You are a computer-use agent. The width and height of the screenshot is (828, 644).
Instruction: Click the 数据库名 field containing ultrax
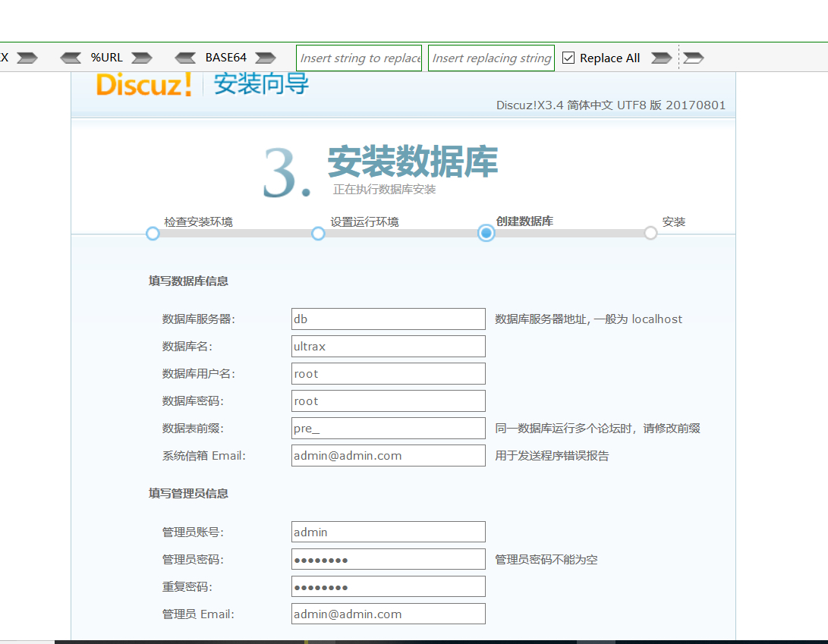tap(388, 347)
